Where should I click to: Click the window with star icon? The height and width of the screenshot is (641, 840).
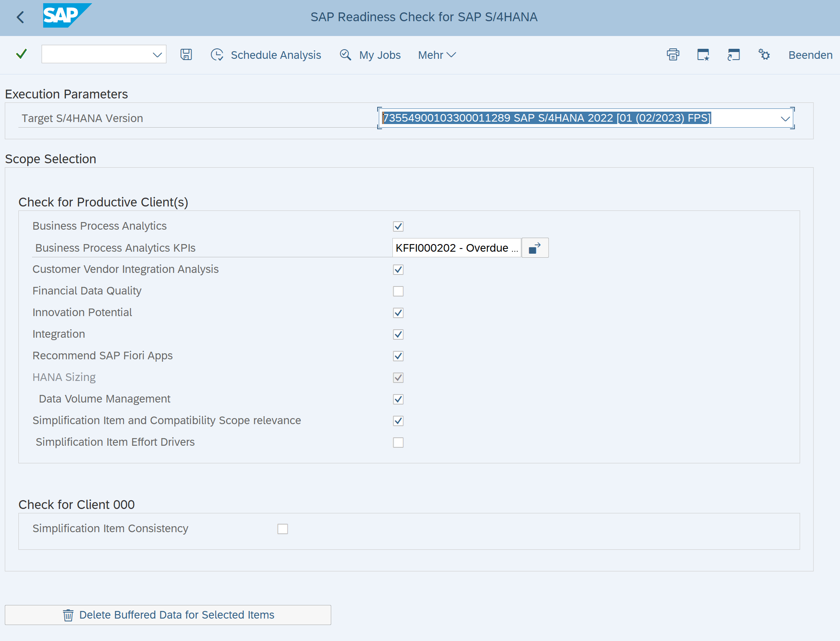point(703,54)
